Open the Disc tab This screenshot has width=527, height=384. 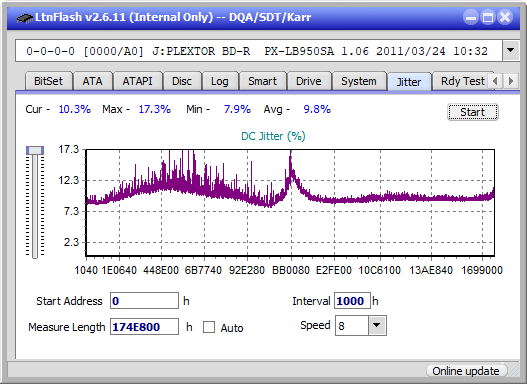pos(182,81)
